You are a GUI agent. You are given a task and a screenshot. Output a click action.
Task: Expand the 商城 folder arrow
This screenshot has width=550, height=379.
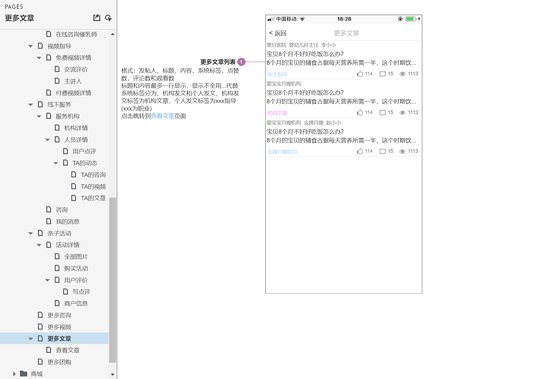(x=14, y=374)
